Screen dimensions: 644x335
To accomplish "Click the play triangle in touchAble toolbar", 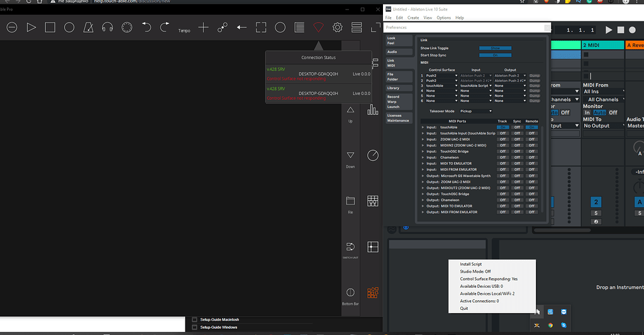I will (31, 28).
